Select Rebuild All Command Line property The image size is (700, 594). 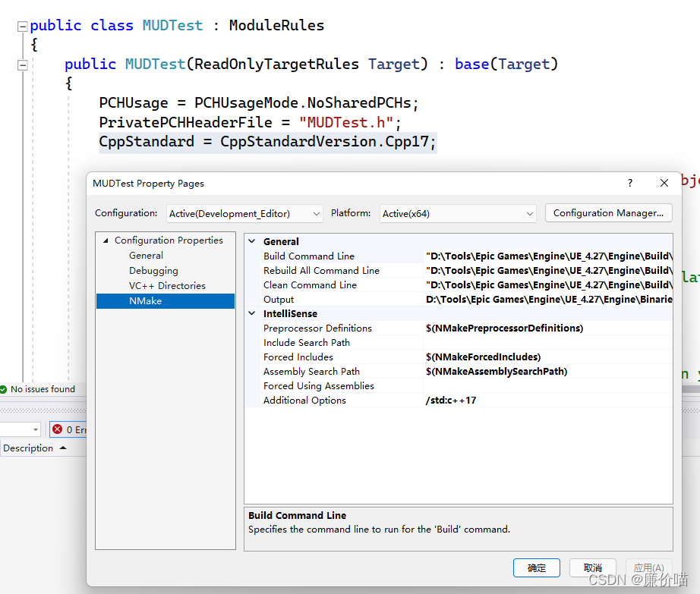point(321,271)
